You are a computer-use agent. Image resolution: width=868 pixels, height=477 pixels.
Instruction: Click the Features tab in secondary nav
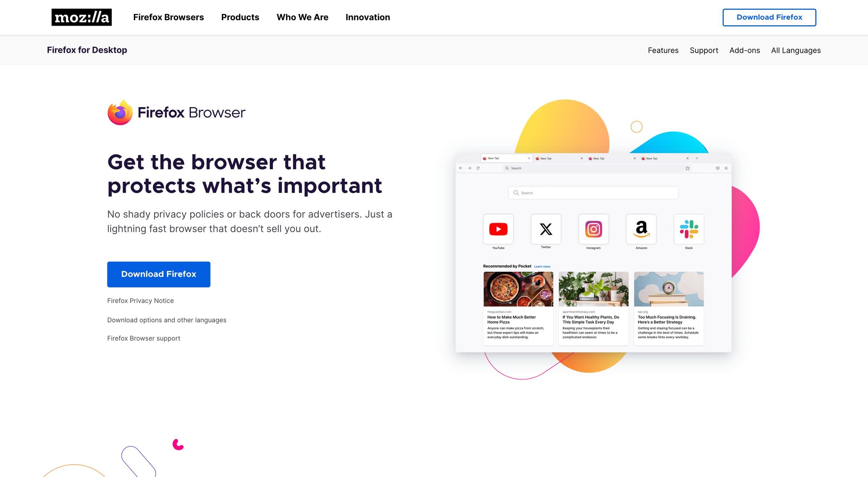coord(663,50)
